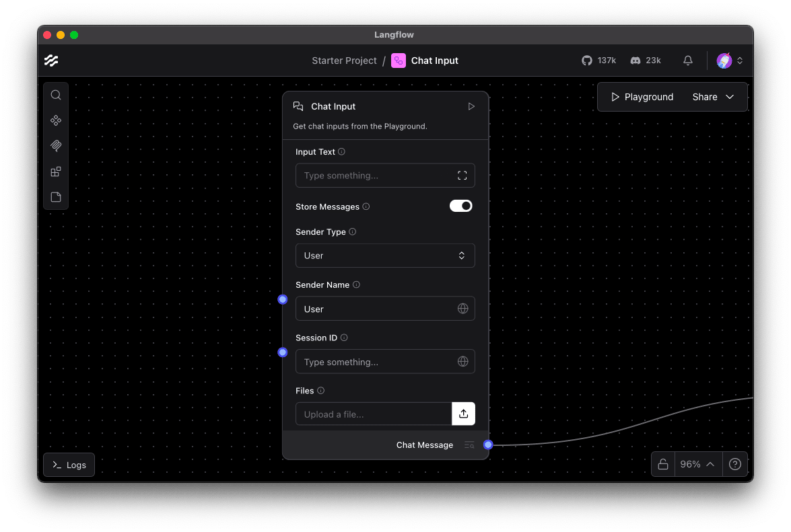Run the Chat Input component play icon
Screen dimensions: 791x532
[471, 106]
